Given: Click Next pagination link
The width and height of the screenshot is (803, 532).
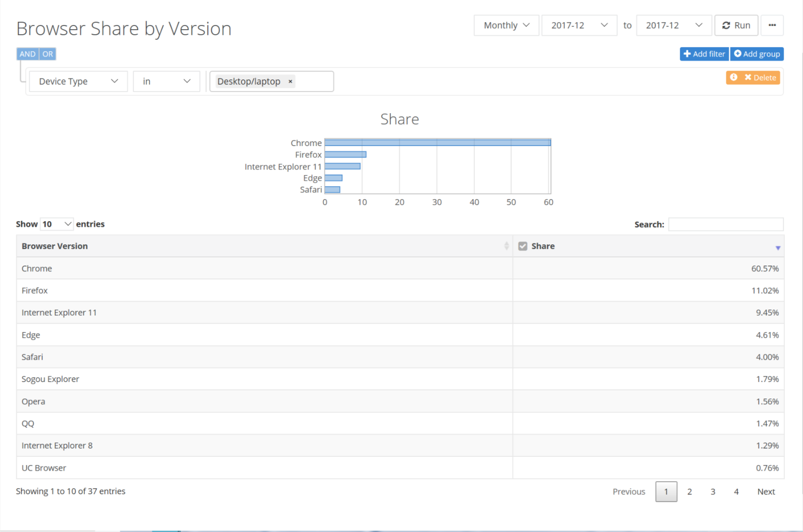Looking at the screenshot, I should [x=766, y=492].
